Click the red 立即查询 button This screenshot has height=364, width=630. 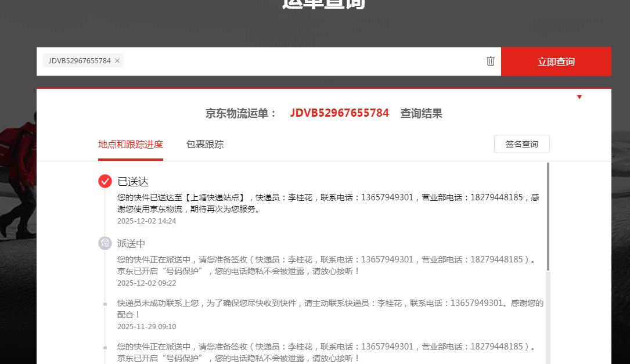[x=556, y=62]
